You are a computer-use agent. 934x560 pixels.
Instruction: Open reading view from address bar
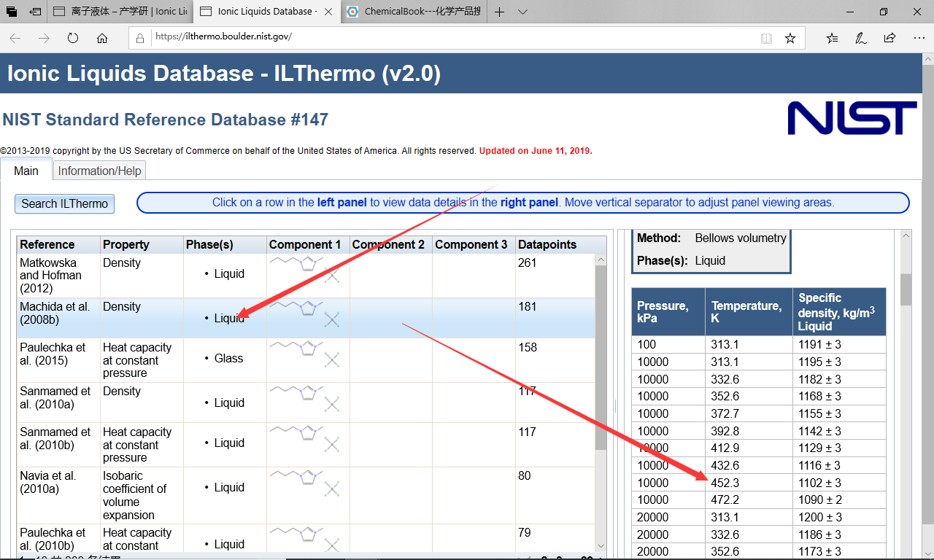766,38
